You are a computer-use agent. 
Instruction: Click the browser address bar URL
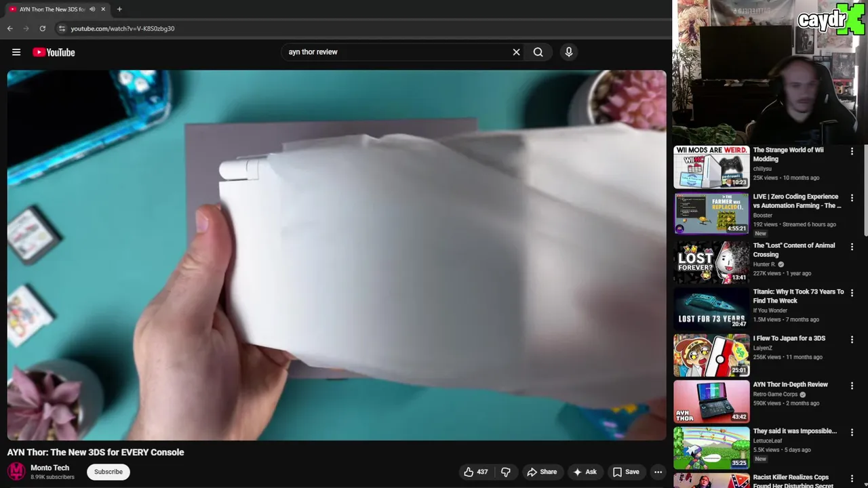(123, 28)
